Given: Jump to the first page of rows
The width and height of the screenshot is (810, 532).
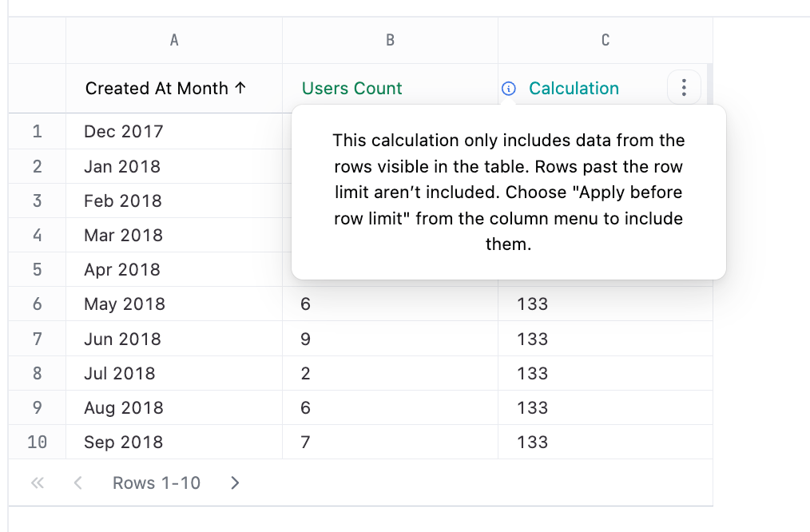Looking at the screenshot, I should [38, 483].
